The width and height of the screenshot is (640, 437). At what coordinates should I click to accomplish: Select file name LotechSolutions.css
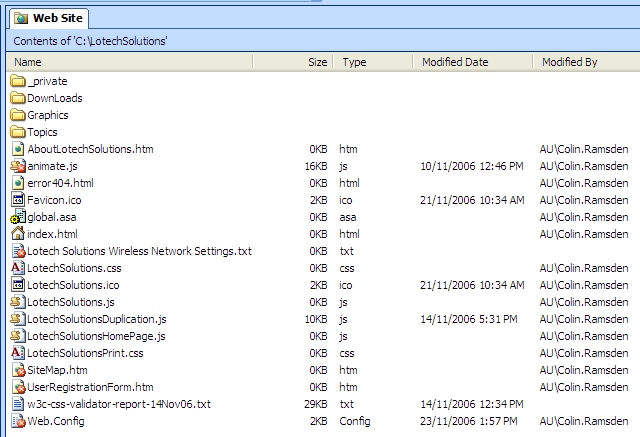(74, 268)
